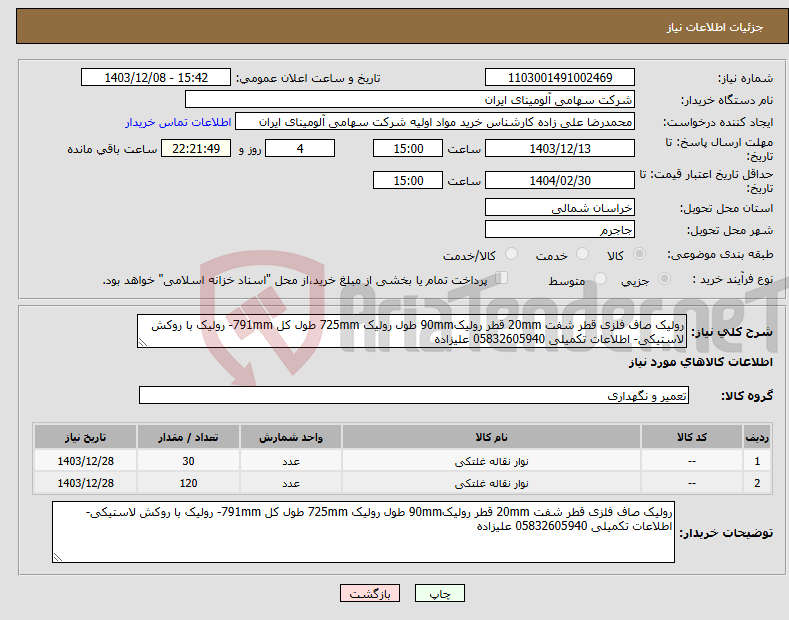Screen dimensions: 789x620
Task: Click price validity date 1404/02/30
Action: click(560, 180)
